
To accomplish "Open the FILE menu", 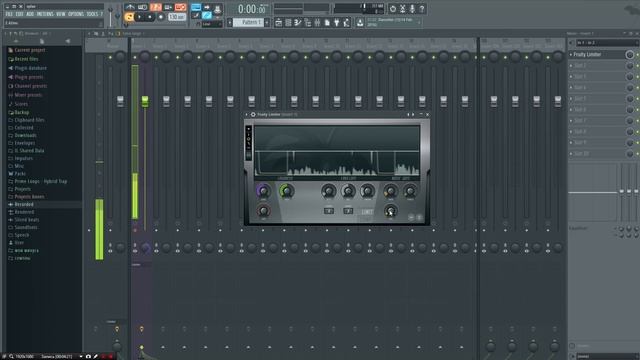I will pyautogui.click(x=9, y=14).
